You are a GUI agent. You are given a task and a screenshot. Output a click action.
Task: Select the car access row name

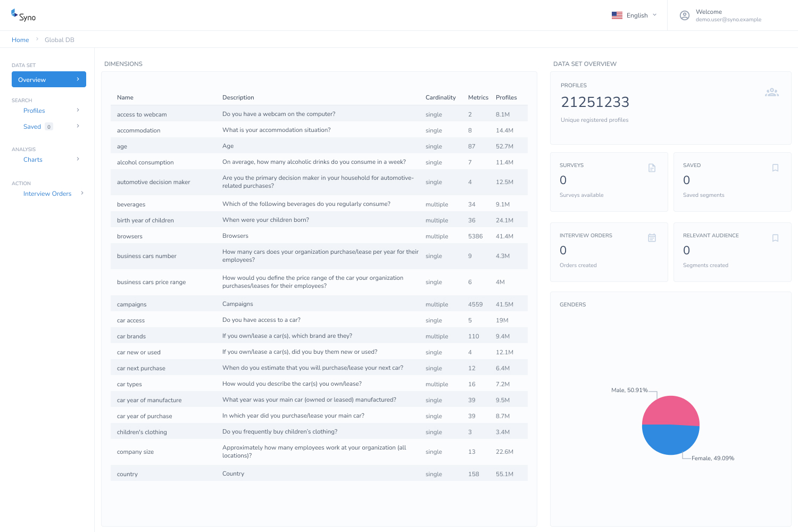pyautogui.click(x=131, y=320)
